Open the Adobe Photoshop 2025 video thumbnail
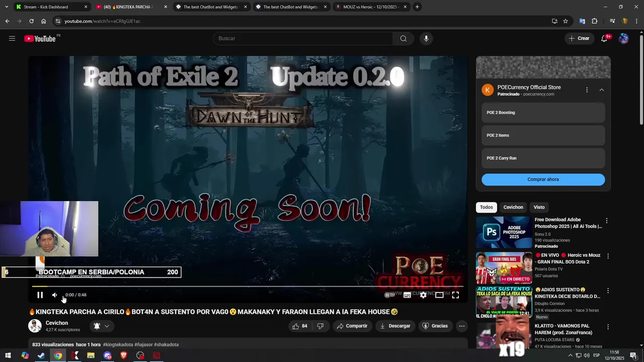Screen dimensions: 644x362 tap(504, 232)
